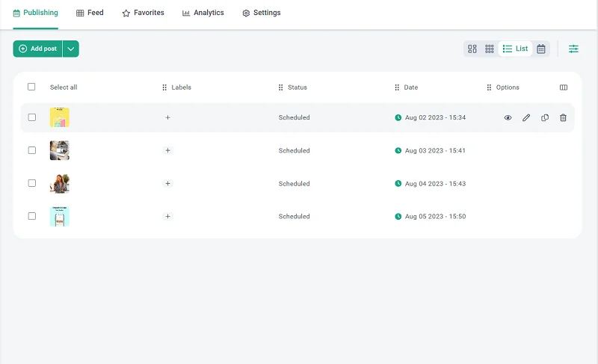Screen dimensions: 598x364
Task: Check the Select all checkbox
Action: (31, 87)
